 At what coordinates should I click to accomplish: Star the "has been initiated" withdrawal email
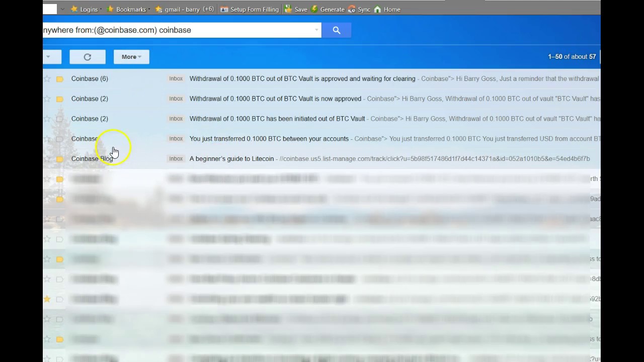[x=47, y=119]
